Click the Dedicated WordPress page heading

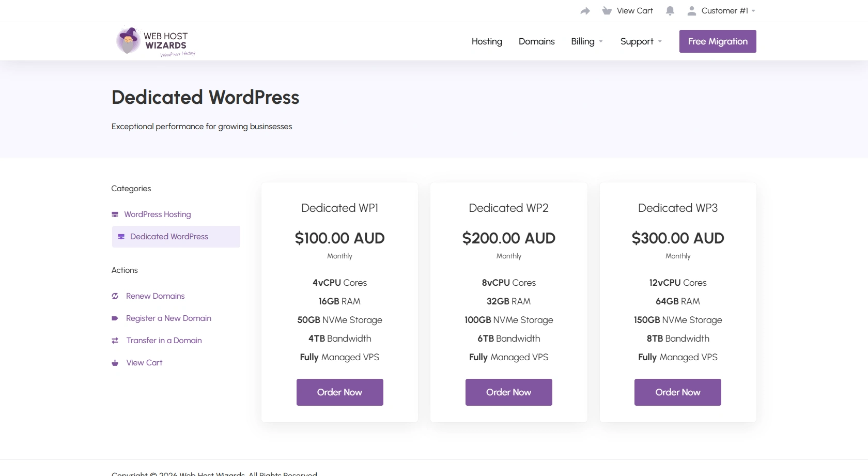[206, 98]
